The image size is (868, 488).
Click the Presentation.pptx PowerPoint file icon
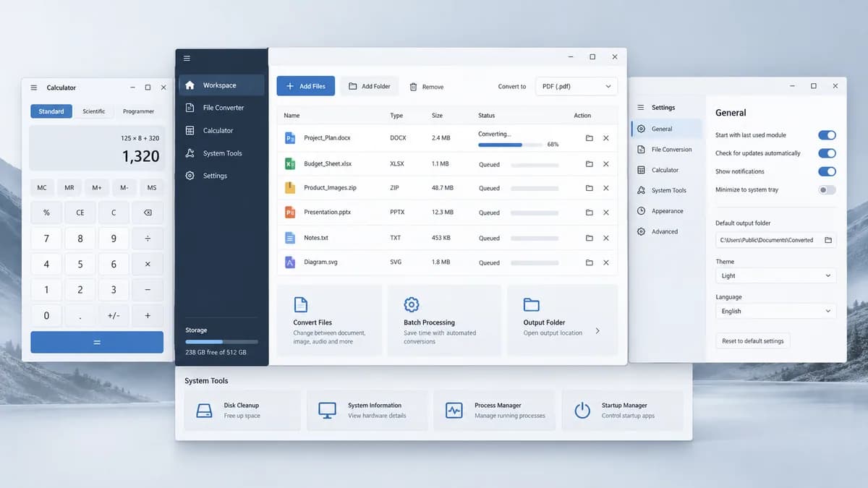(290, 213)
